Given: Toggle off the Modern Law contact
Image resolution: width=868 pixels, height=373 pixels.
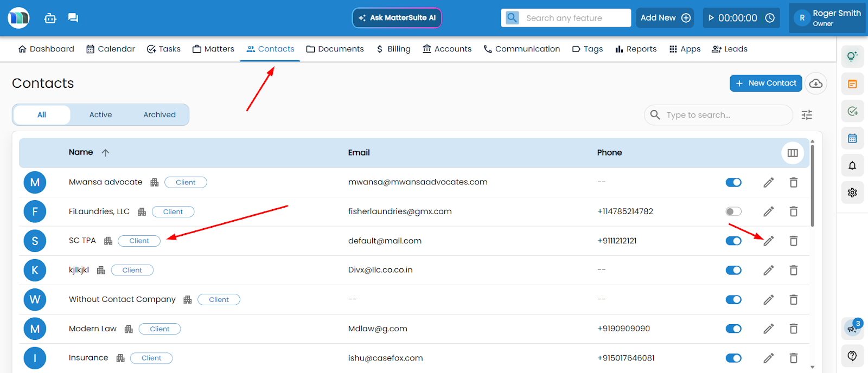Looking at the screenshot, I should point(733,329).
